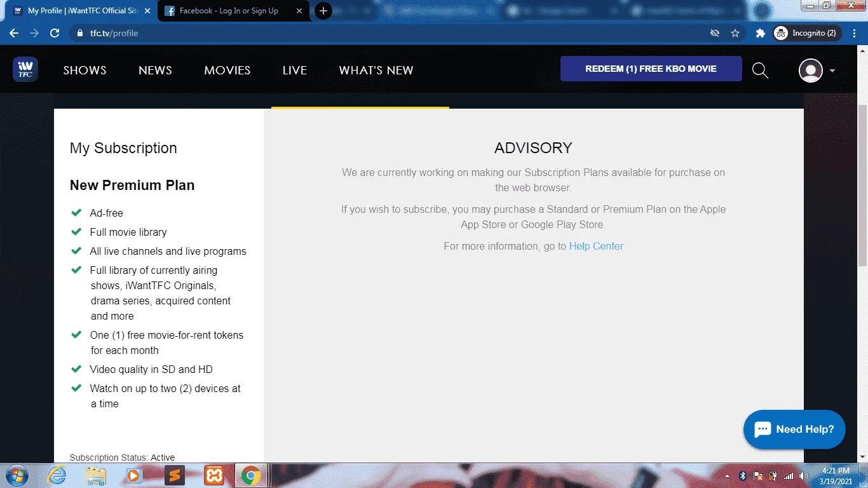Close the Facebook Log In tab

pyautogui.click(x=299, y=11)
